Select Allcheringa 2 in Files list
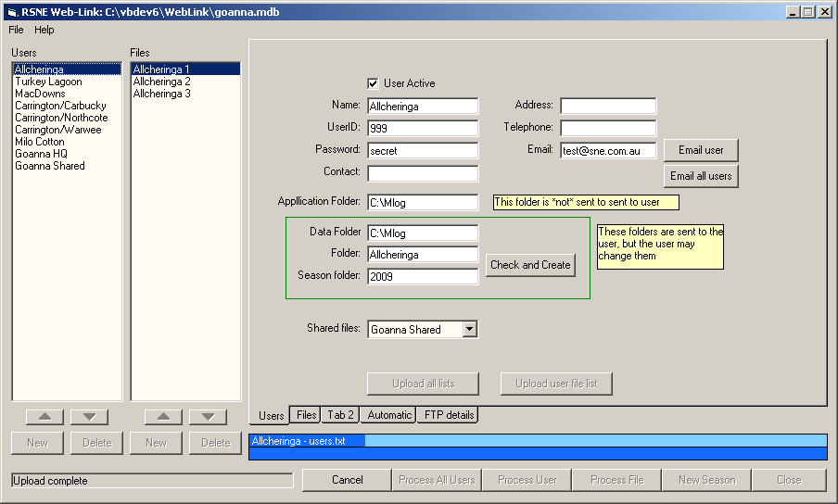This screenshot has width=838, height=504. pyautogui.click(x=161, y=82)
